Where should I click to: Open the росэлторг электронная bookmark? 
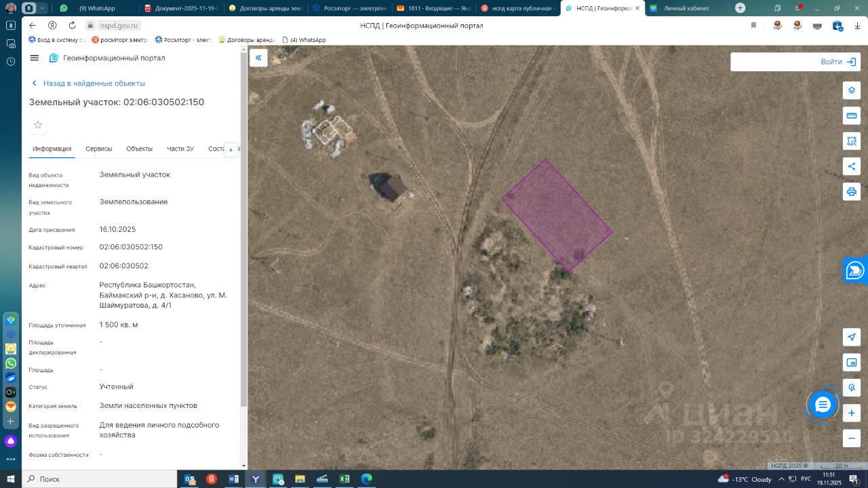click(x=119, y=40)
